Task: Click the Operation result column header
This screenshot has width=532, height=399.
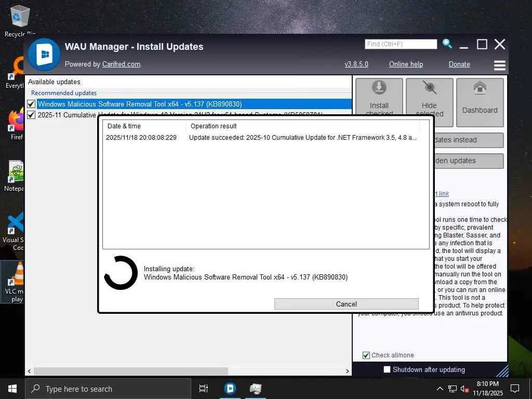Action: coord(303,126)
